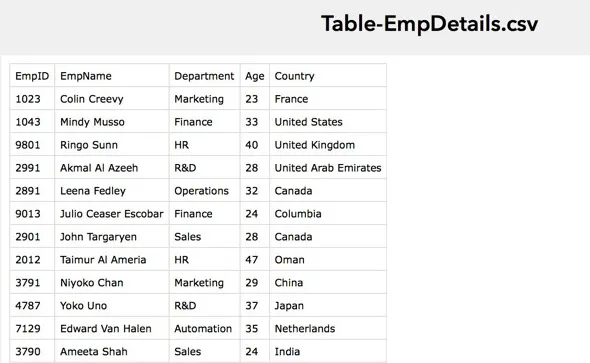Select EmpID 1043 cell
This screenshot has height=363, width=590.
[32, 122]
